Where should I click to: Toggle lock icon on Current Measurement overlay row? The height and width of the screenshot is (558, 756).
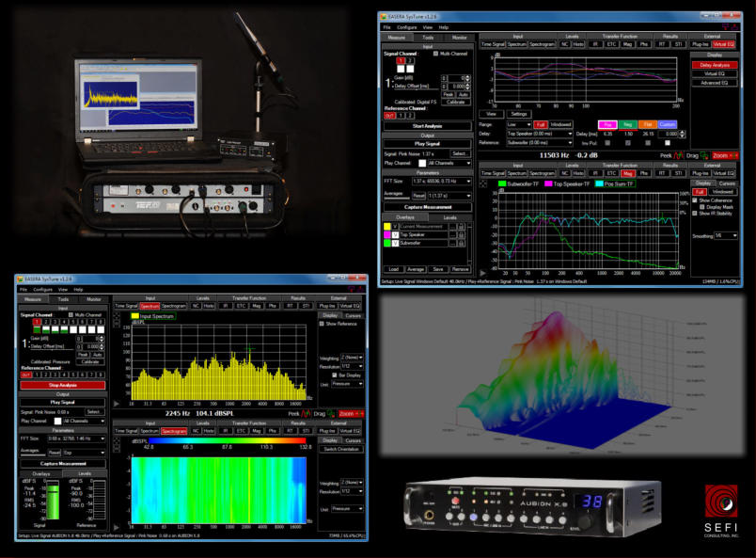point(461,227)
